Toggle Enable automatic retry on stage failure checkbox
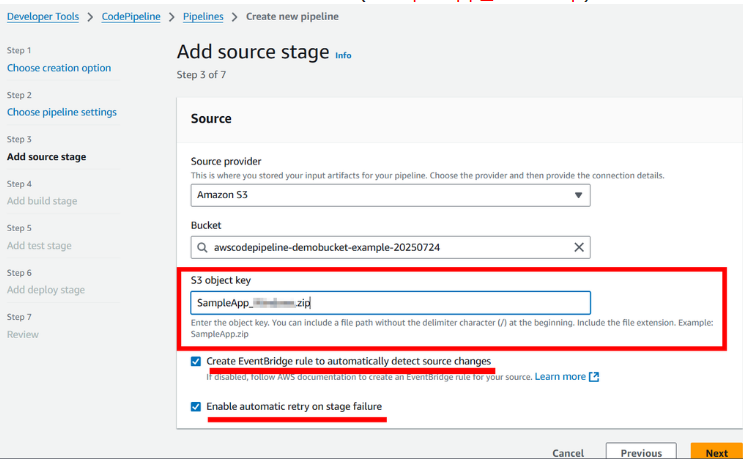The image size is (743, 462). (196, 407)
